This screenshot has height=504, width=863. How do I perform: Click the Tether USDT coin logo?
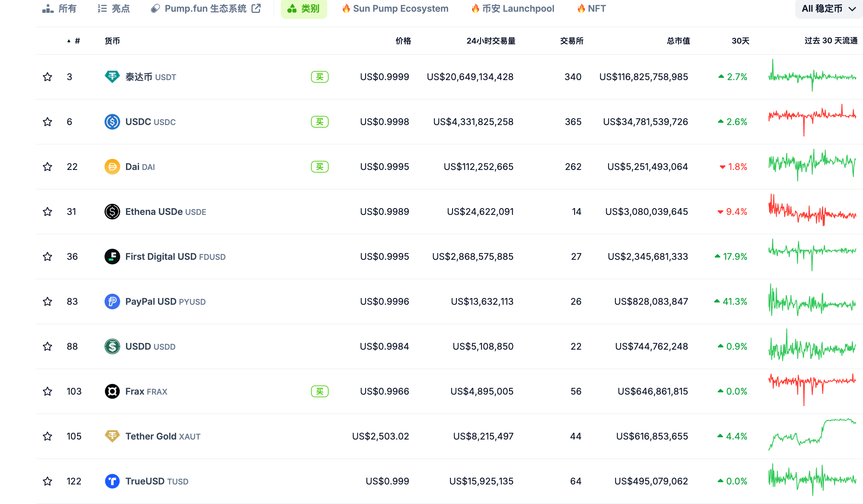112,77
